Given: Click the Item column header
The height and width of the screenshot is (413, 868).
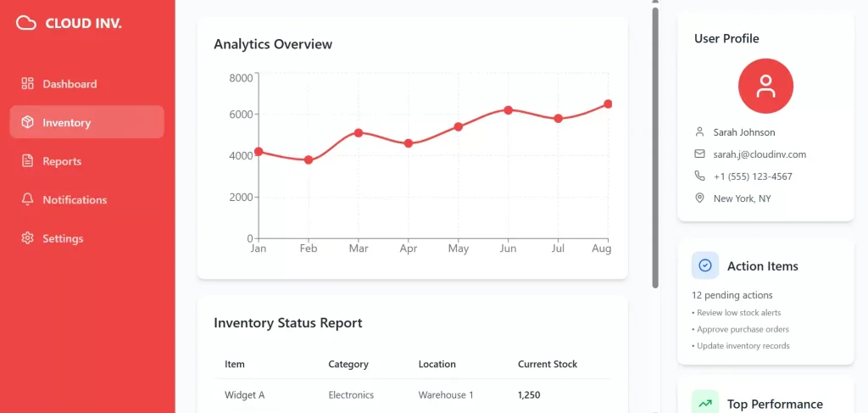Looking at the screenshot, I should coord(235,365).
